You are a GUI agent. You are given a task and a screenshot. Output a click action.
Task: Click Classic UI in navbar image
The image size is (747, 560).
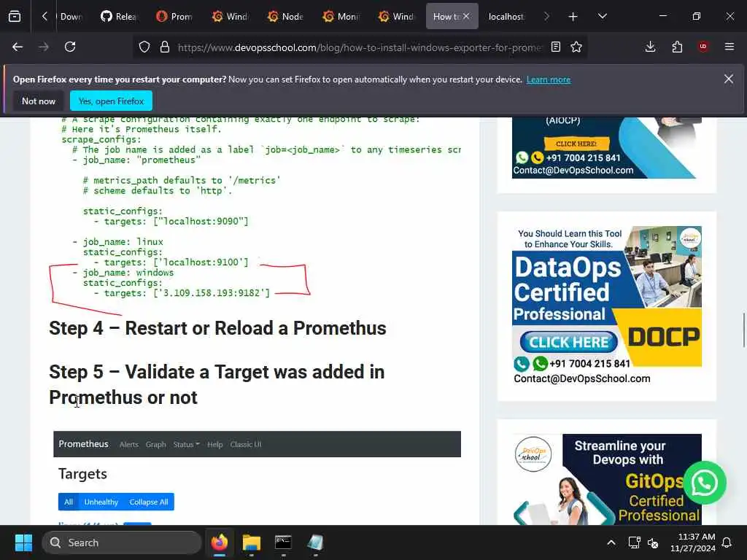(x=246, y=444)
